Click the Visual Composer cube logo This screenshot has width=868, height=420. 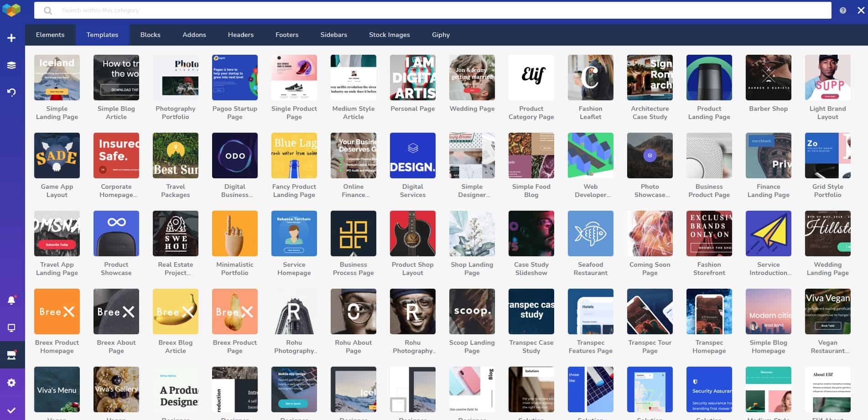click(12, 10)
